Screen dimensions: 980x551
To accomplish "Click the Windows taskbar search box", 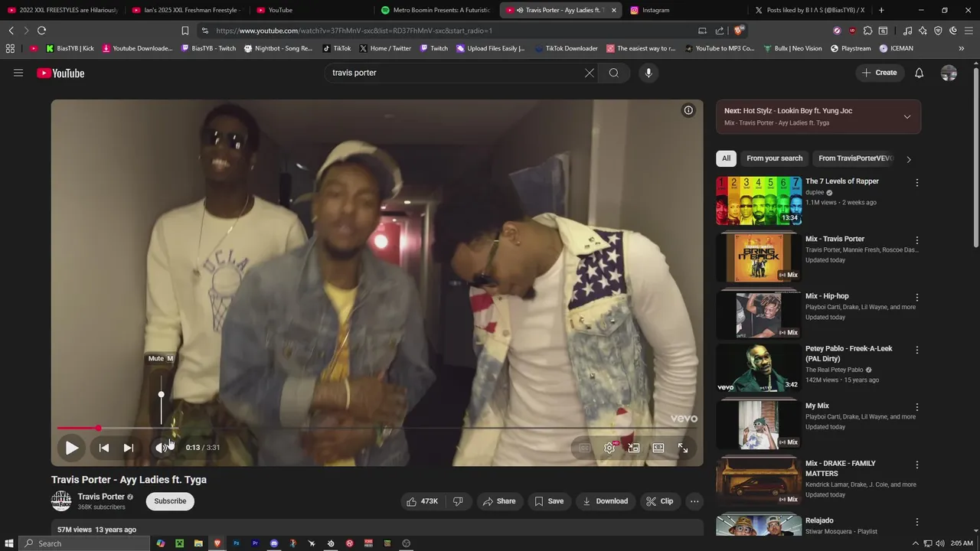I will click(84, 543).
